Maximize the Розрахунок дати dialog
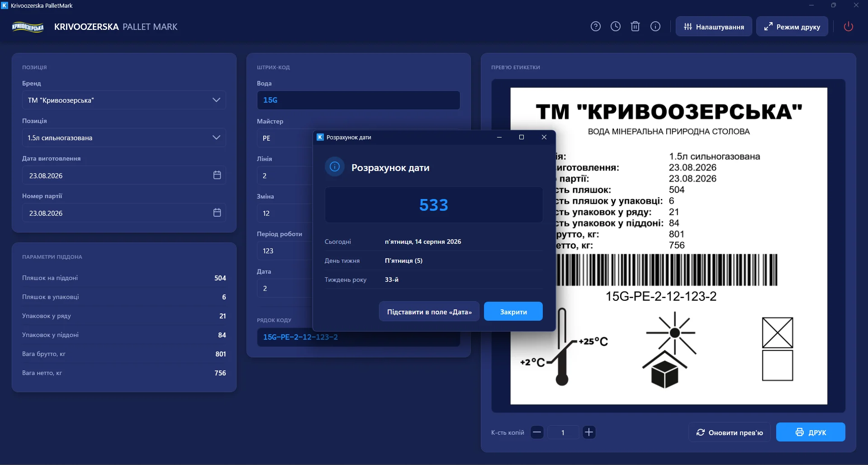Image resolution: width=868 pixels, height=465 pixels. 522,137
